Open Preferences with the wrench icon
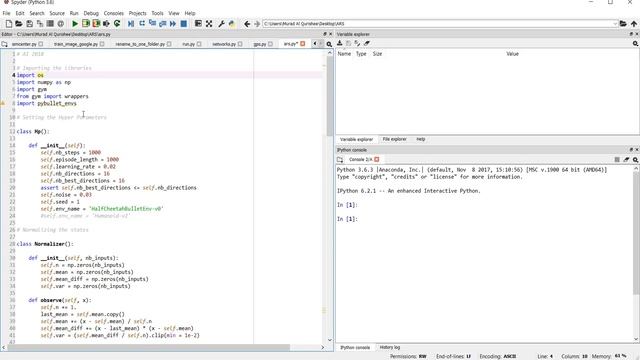 [221, 24]
